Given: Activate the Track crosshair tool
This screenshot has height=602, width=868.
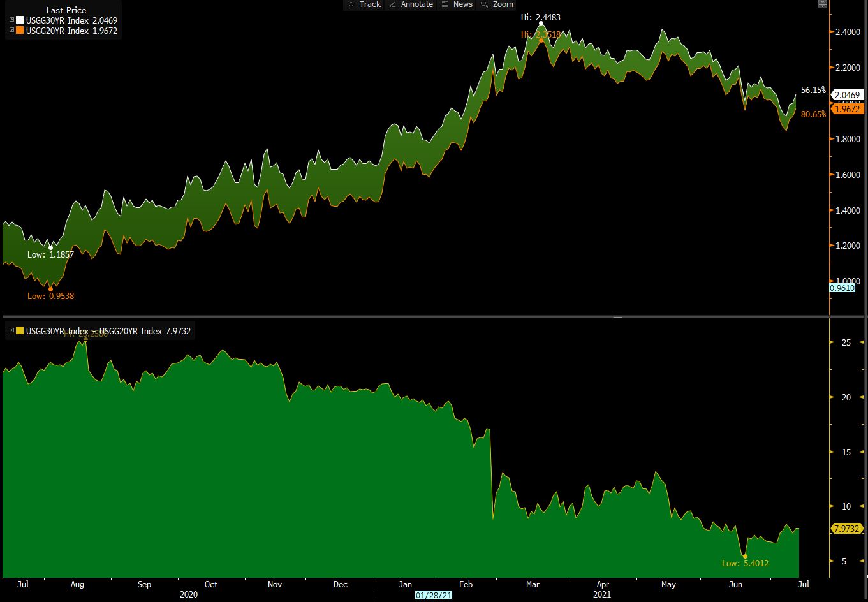Looking at the screenshot, I should pos(364,4).
